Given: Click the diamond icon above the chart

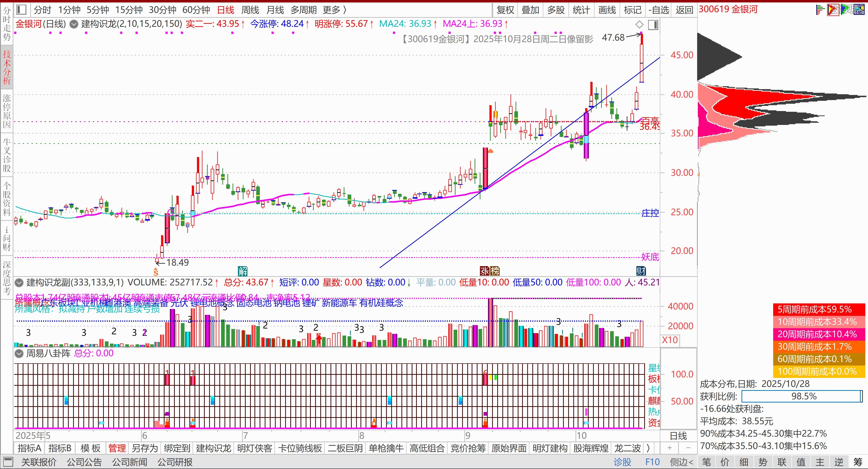Looking at the screenshot, I should pos(639,25).
